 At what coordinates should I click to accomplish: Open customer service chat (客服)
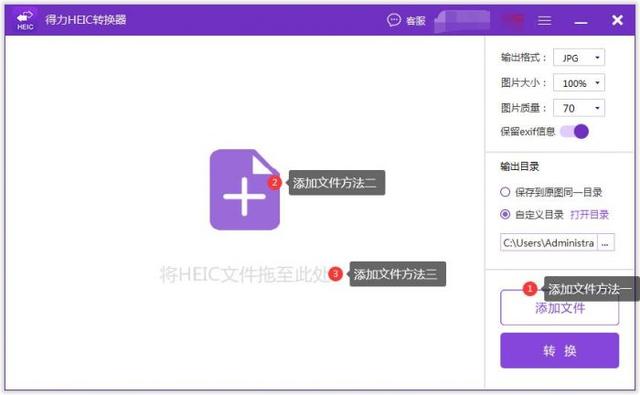click(x=406, y=20)
